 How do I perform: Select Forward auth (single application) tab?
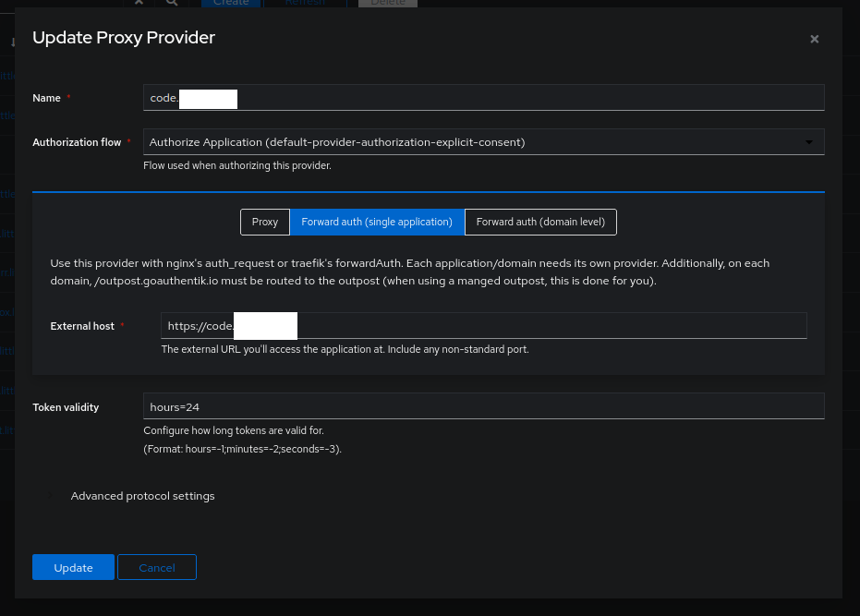coord(377,223)
